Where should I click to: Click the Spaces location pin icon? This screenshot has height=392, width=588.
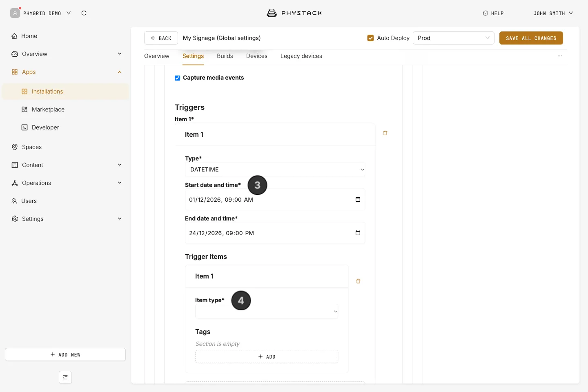click(x=15, y=147)
